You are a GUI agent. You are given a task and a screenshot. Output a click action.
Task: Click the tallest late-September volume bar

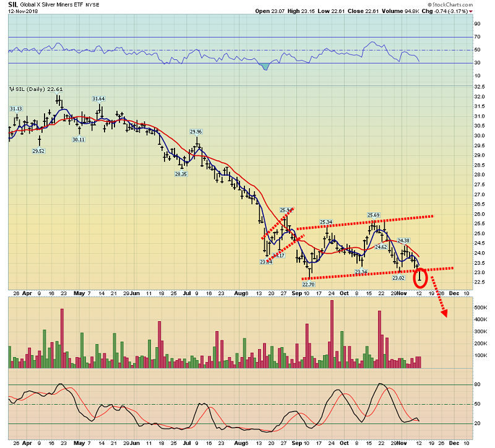332,334
